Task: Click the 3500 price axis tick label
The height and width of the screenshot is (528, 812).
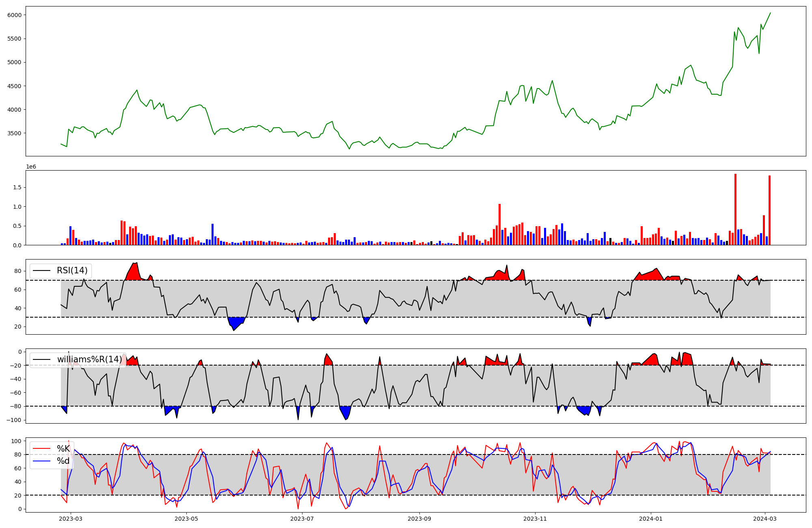Action: click(x=14, y=133)
